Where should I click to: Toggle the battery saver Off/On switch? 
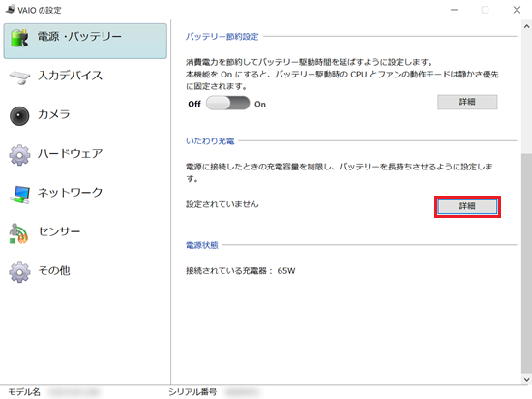coord(227,103)
